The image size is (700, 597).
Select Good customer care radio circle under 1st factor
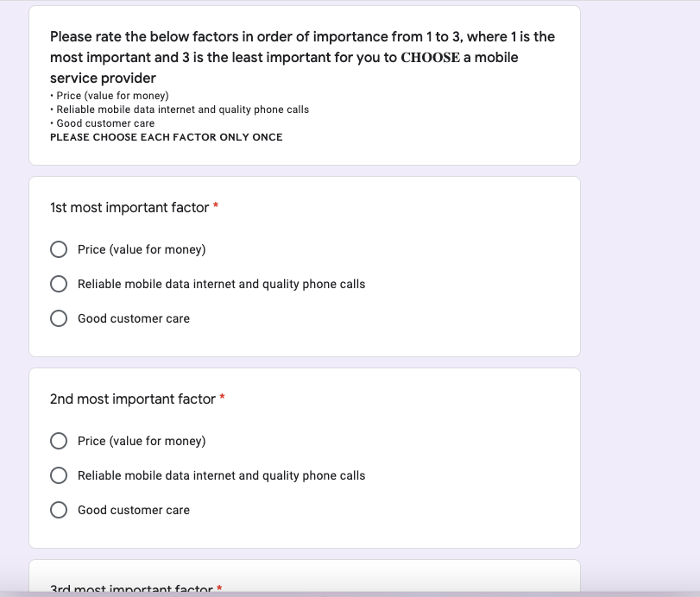tap(59, 318)
